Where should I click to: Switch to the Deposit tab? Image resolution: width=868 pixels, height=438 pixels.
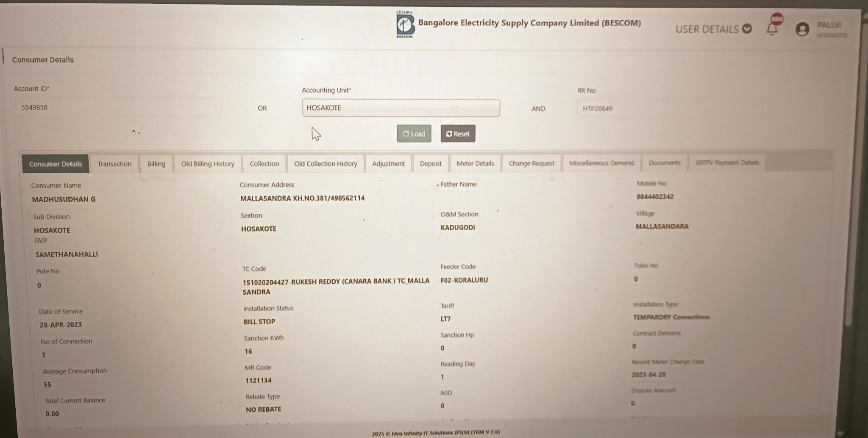431,164
